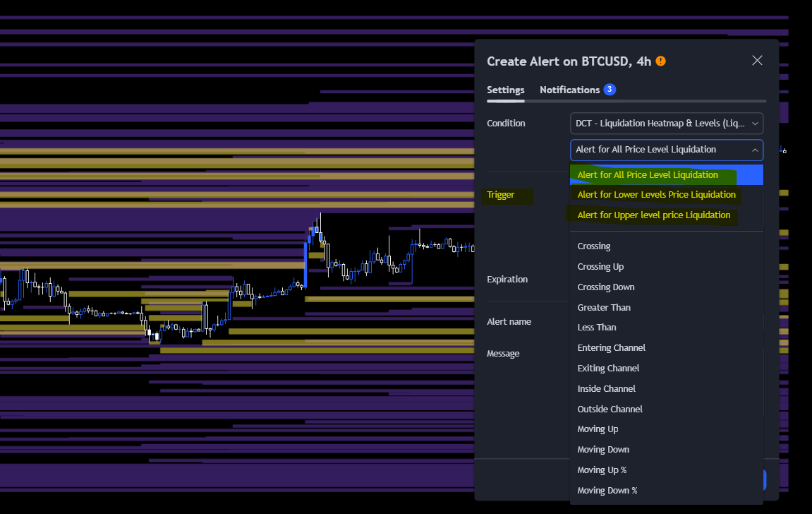Pick the Inside Channel trigger
The height and width of the screenshot is (514, 812).
[x=606, y=388]
